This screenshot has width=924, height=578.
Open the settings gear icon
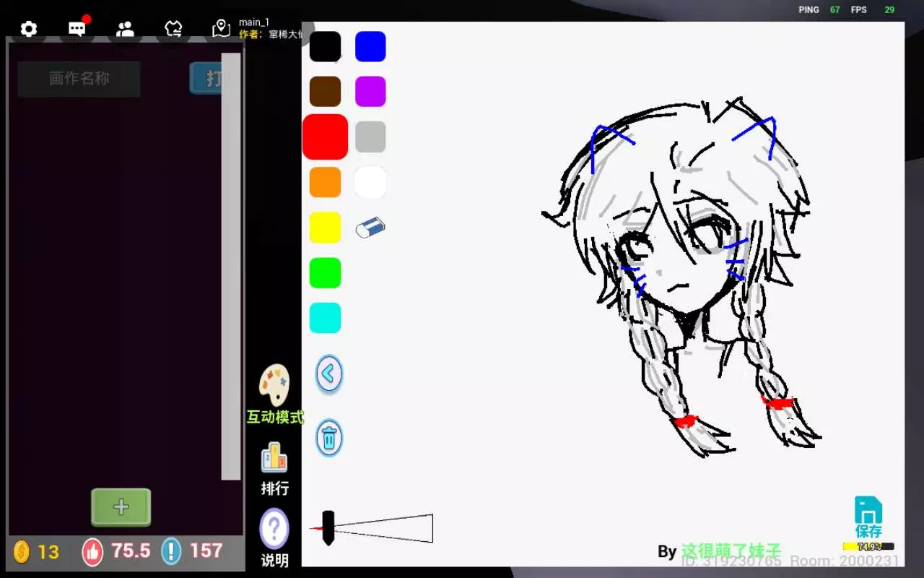tap(29, 29)
